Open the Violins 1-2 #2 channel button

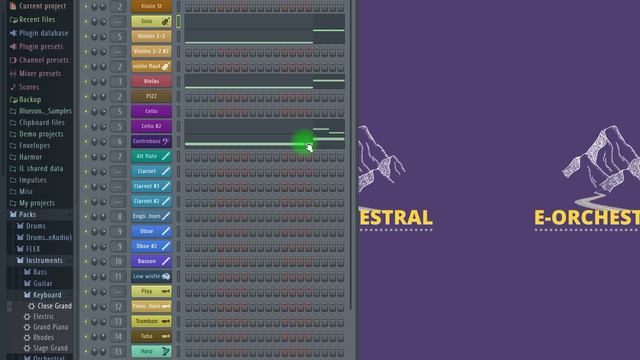pos(151,51)
